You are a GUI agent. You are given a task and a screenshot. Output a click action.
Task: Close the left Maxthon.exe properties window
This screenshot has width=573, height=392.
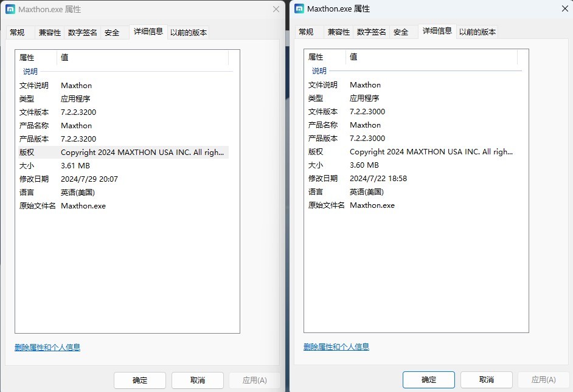coord(276,10)
